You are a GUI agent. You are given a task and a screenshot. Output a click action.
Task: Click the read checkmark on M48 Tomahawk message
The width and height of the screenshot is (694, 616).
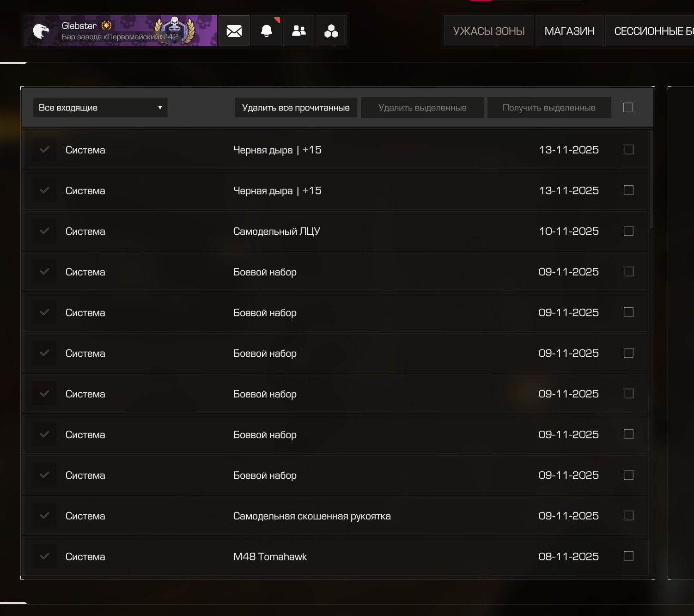coord(44,556)
